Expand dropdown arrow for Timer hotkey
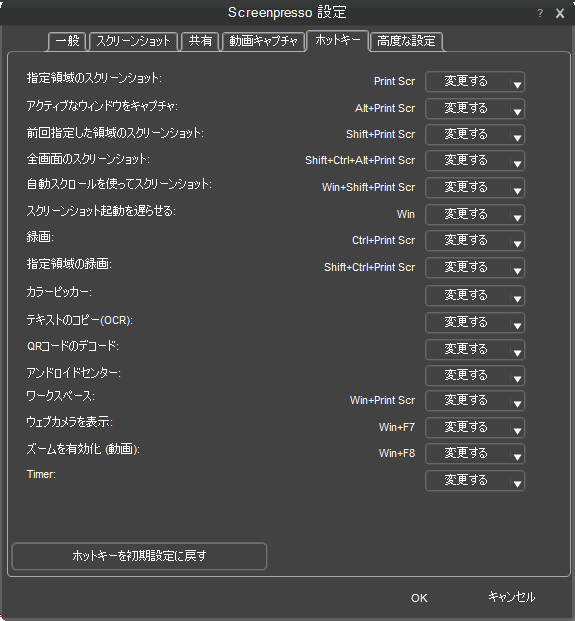This screenshot has height=621, width=575. coord(517,484)
